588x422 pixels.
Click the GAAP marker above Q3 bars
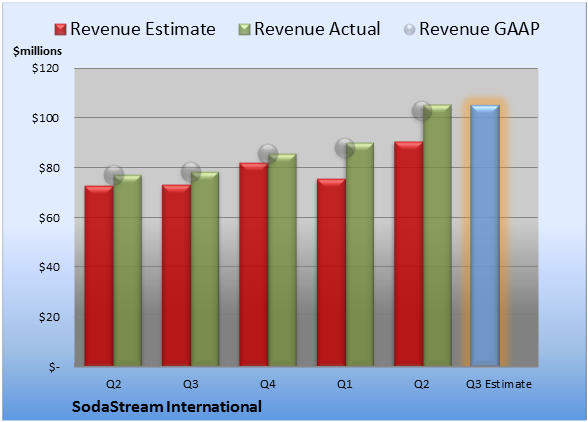pyautogui.click(x=191, y=172)
